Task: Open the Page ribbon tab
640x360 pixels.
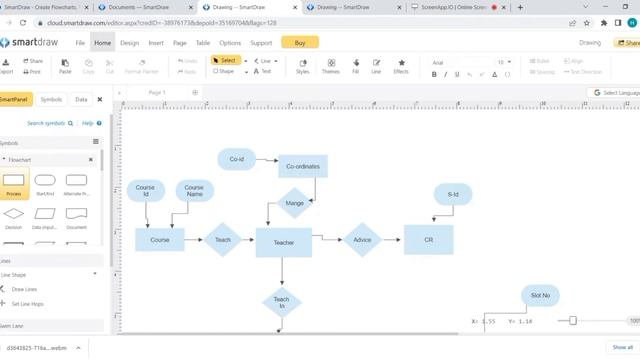Action: click(x=180, y=43)
